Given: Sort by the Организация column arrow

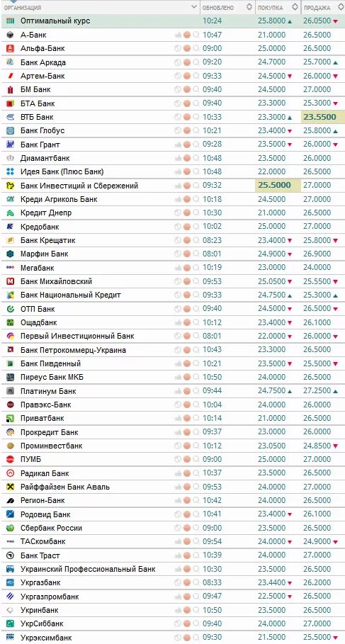Looking at the screenshot, I should pos(194,7).
